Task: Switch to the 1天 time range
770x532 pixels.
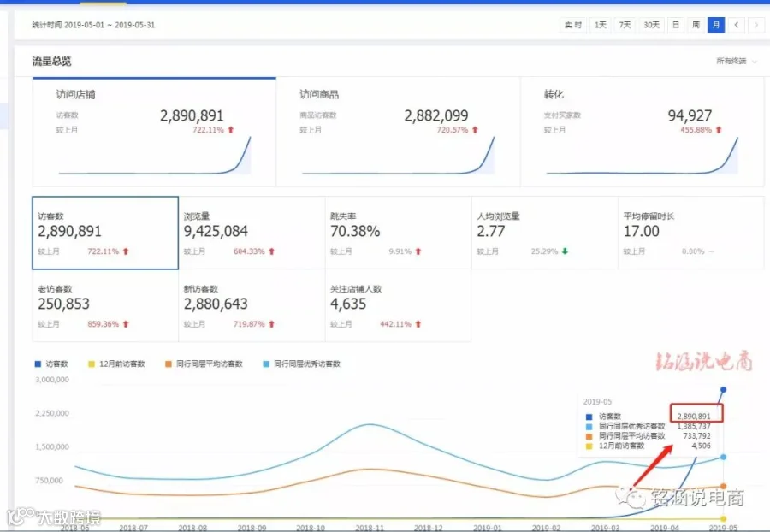Action: pos(600,25)
